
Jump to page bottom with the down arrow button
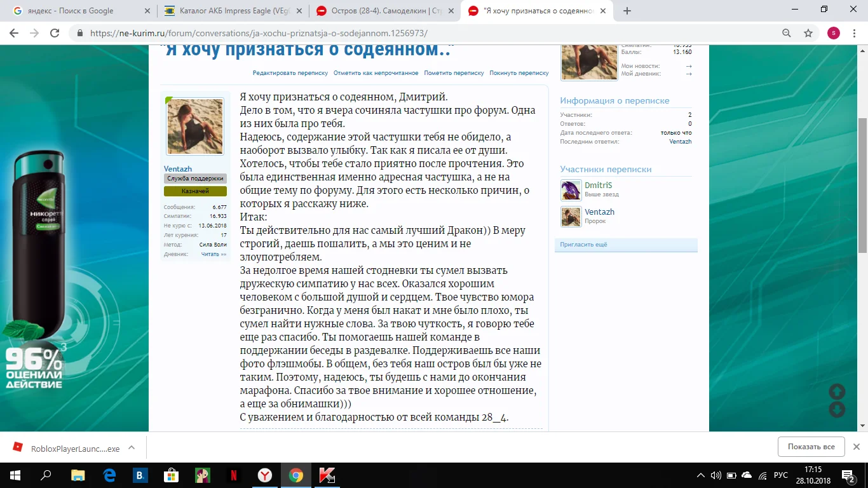pyautogui.click(x=837, y=410)
